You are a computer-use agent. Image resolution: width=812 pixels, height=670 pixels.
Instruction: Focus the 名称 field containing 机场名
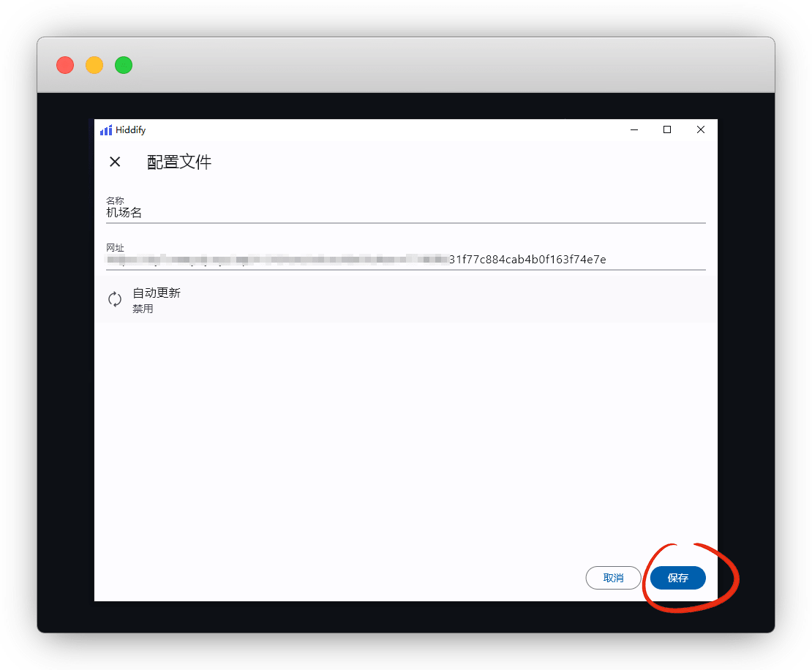(x=405, y=213)
